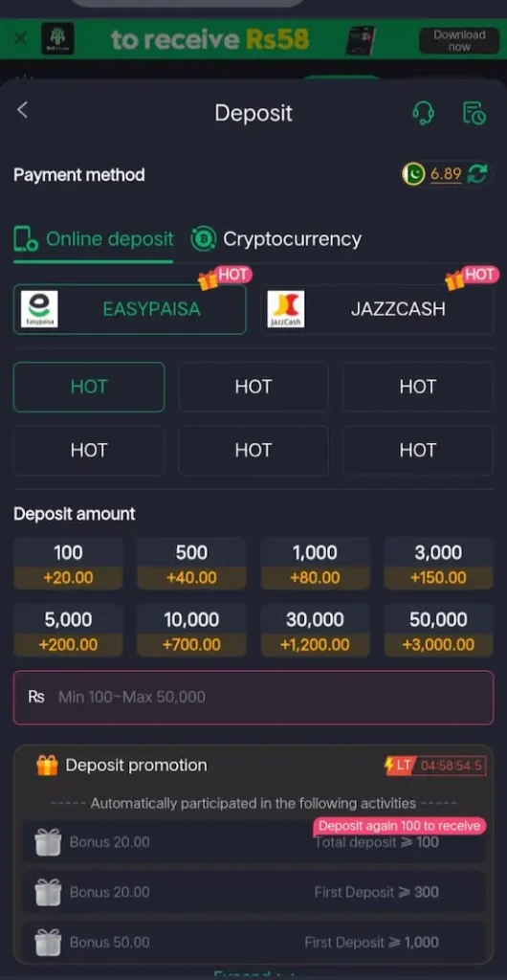This screenshot has width=507, height=980.
Task: Open customer support headset icon
Action: tap(424, 113)
